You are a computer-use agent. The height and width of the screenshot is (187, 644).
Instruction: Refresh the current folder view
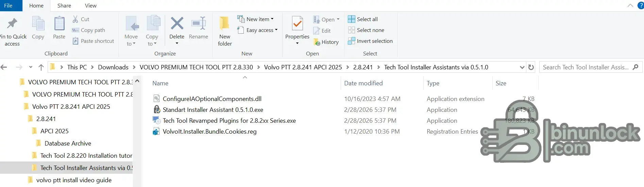click(531, 67)
